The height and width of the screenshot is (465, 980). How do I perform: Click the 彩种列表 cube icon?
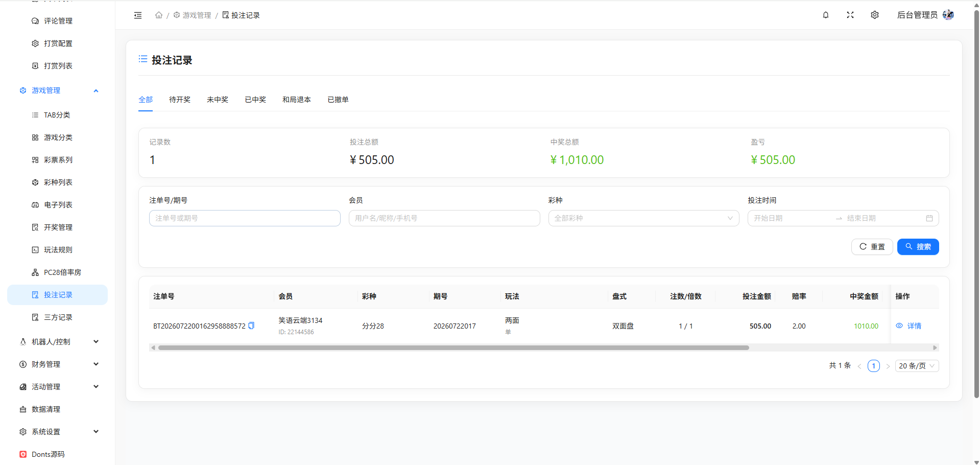tap(35, 182)
